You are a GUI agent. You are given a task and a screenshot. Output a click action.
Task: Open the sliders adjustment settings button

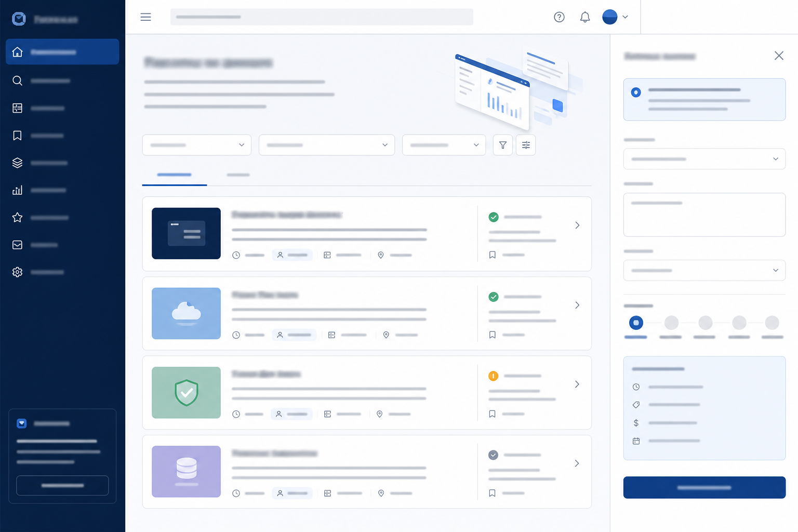tap(526, 145)
